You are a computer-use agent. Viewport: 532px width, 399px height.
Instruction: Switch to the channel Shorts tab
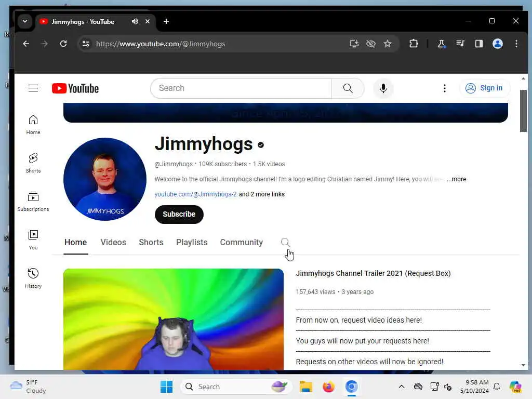(x=151, y=242)
